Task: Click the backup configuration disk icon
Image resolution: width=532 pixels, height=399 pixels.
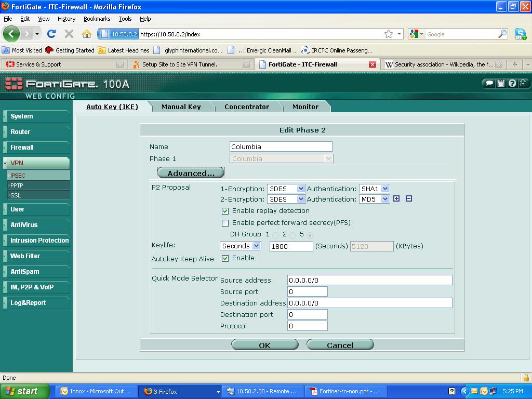Action: (x=501, y=83)
